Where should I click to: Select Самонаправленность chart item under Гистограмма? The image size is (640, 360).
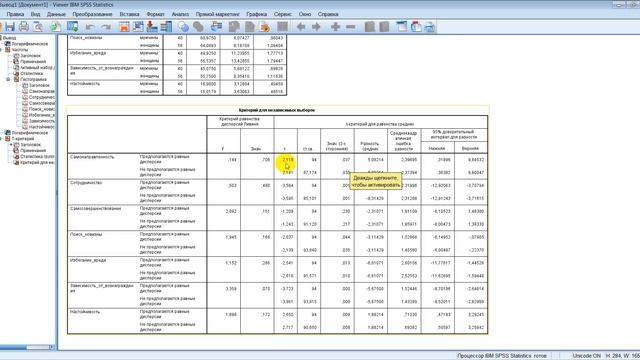point(42,91)
